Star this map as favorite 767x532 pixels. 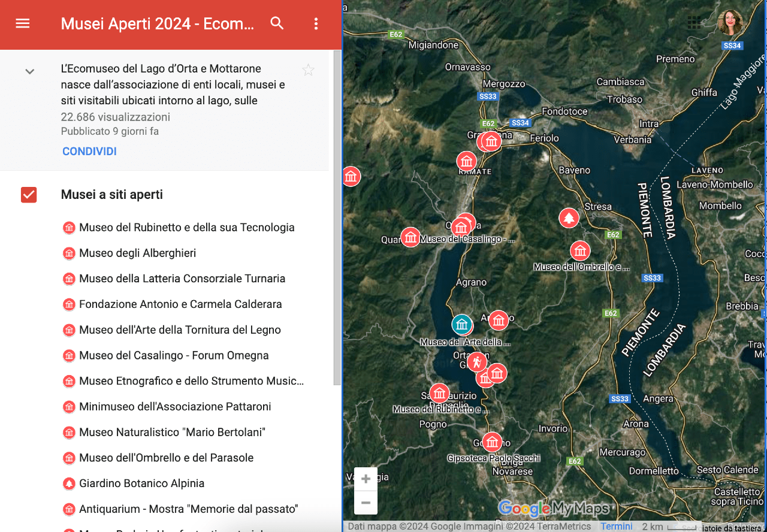point(308,71)
